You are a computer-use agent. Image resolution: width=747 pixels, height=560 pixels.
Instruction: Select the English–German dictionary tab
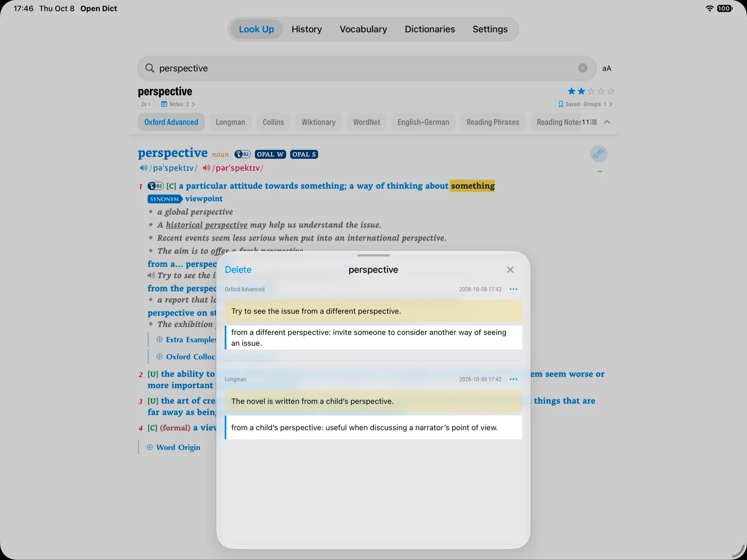click(x=423, y=122)
